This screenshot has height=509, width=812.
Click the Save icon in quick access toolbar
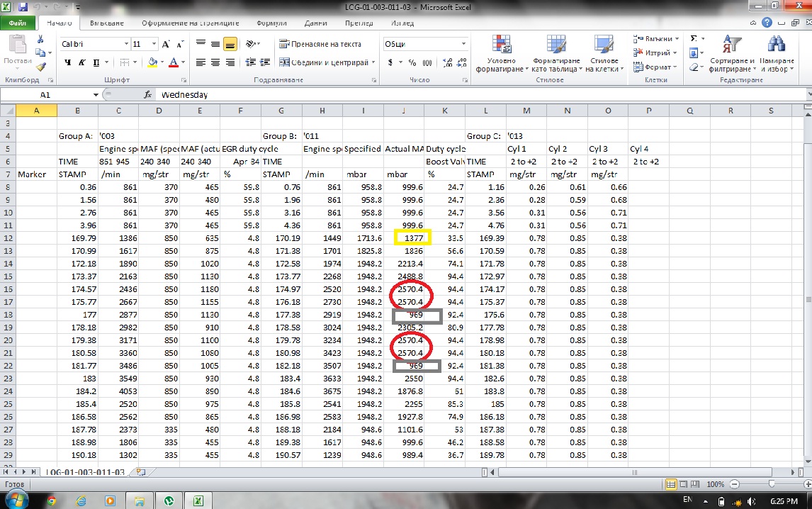tap(23, 7)
